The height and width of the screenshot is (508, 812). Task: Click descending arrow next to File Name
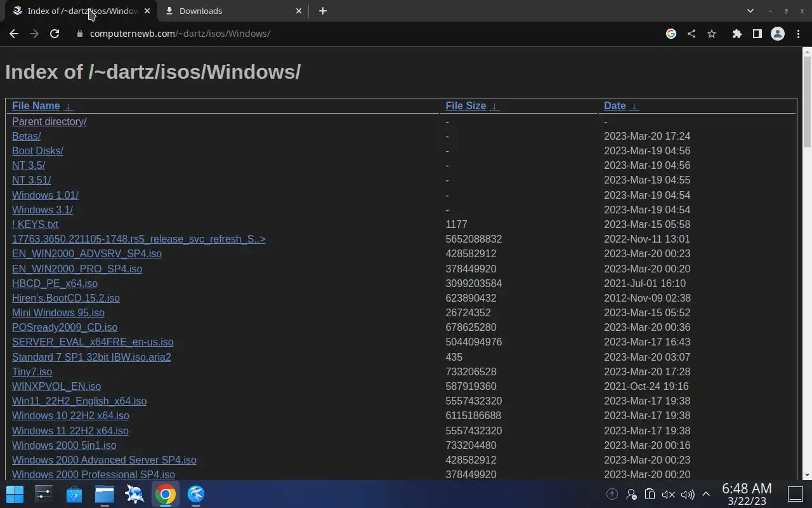69,107
